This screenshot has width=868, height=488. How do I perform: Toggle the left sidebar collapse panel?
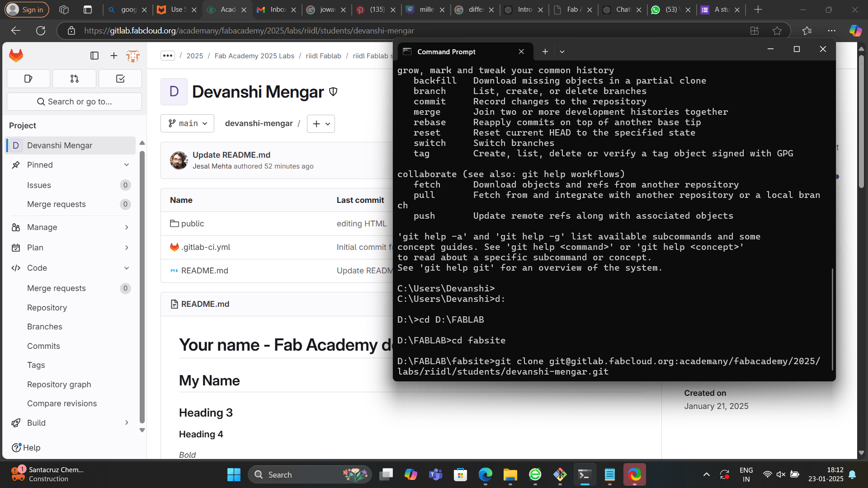click(94, 56)
